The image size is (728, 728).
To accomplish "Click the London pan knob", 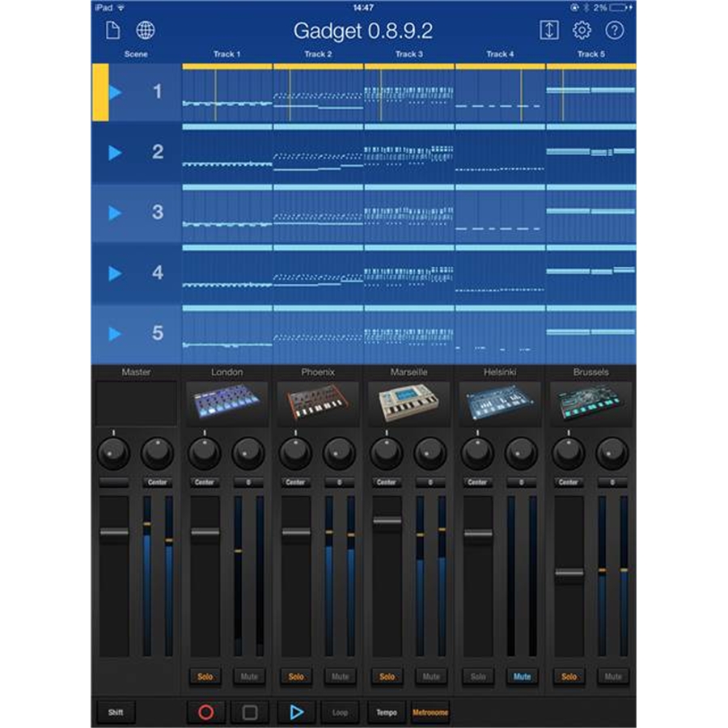I will [x=205, y=453].
